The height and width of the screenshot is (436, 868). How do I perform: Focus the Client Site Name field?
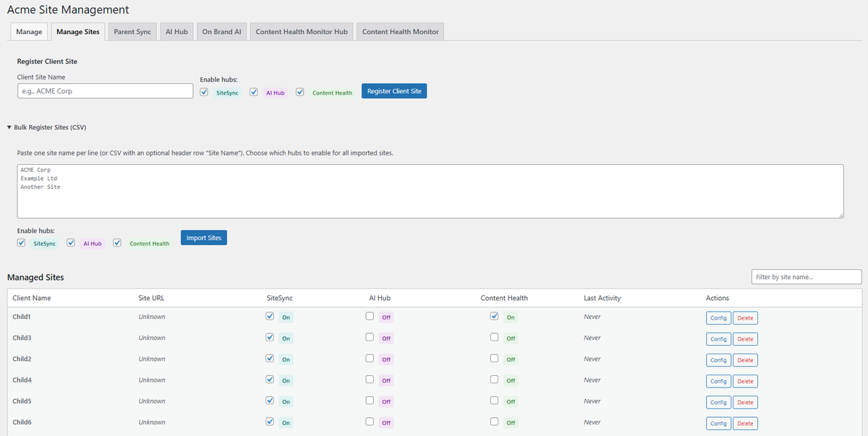pyautogui.click(x=105, y=91)
